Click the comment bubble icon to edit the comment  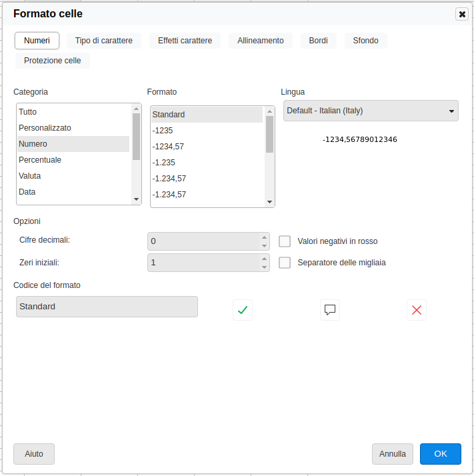[x=329, y=310]
